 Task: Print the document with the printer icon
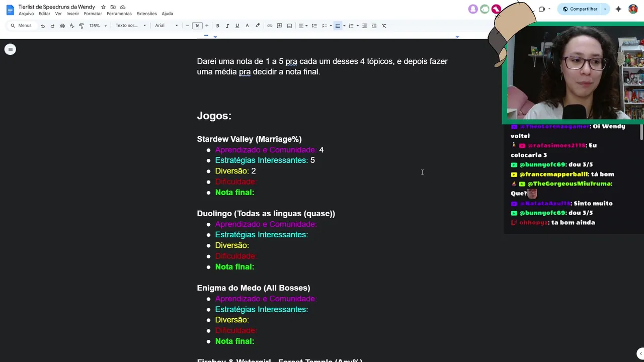click(x=62, y=26)
